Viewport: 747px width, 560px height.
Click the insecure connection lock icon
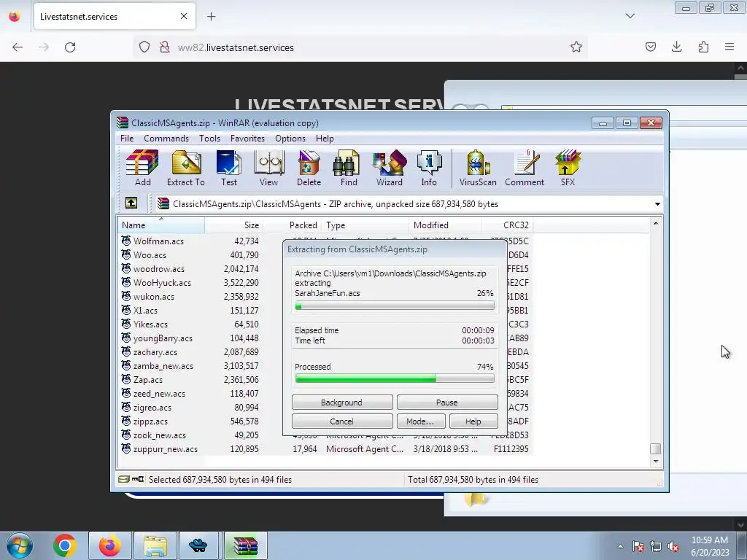[x=165, y=47]
